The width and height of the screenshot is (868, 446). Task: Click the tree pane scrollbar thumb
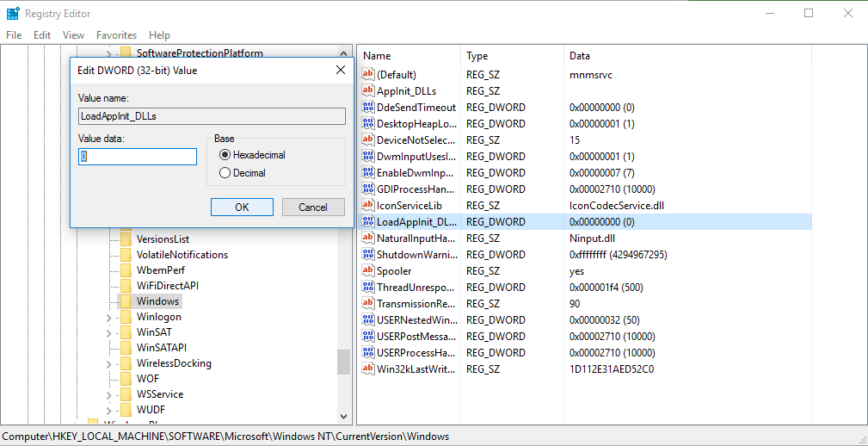point(344,362)
